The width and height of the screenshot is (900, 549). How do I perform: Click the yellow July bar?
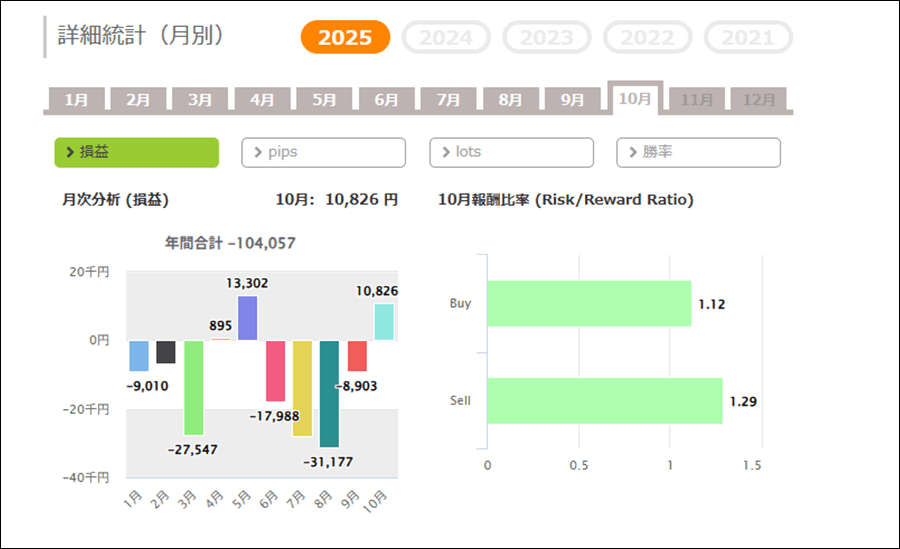tap(302, 388)
